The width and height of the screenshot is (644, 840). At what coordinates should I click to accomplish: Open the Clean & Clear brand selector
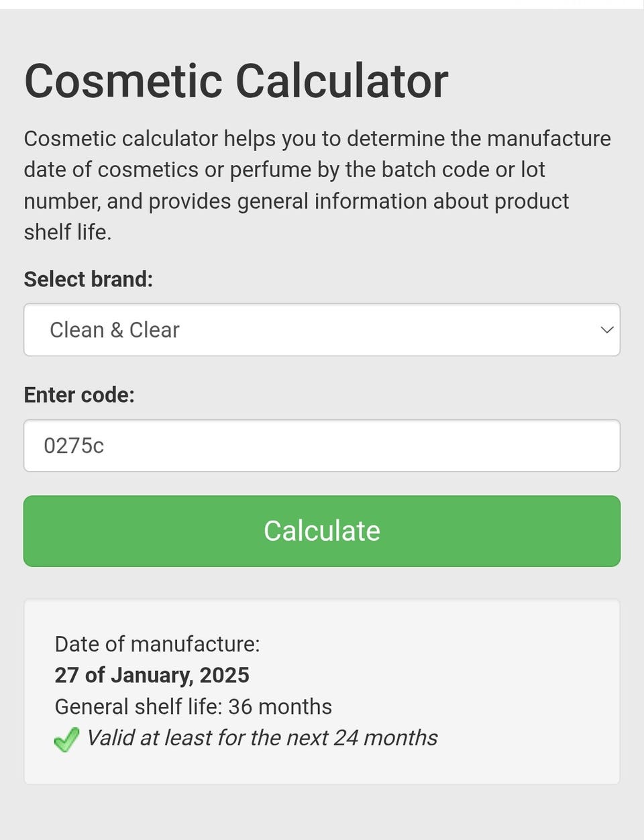tap(321, 329)
